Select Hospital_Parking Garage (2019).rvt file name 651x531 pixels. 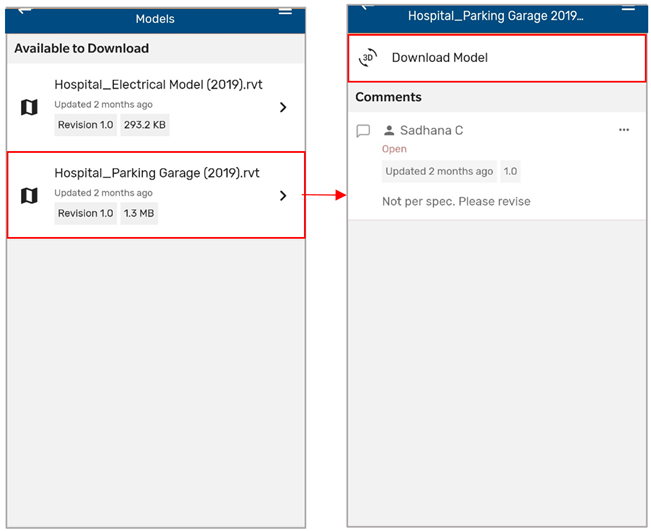point(157,173)
